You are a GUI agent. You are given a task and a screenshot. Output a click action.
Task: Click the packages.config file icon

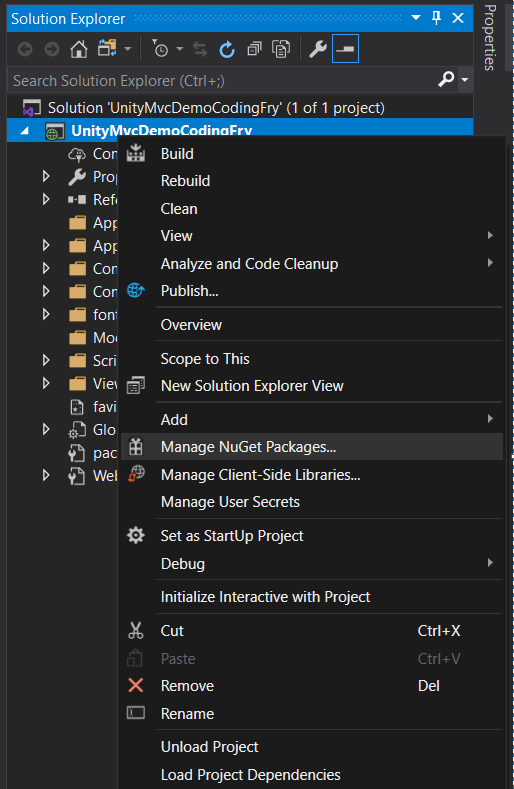tap(77, 453)
